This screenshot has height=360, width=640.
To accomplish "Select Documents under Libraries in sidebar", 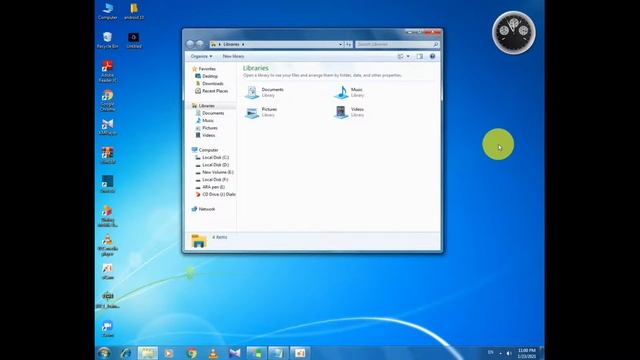I will click(209, 113).
